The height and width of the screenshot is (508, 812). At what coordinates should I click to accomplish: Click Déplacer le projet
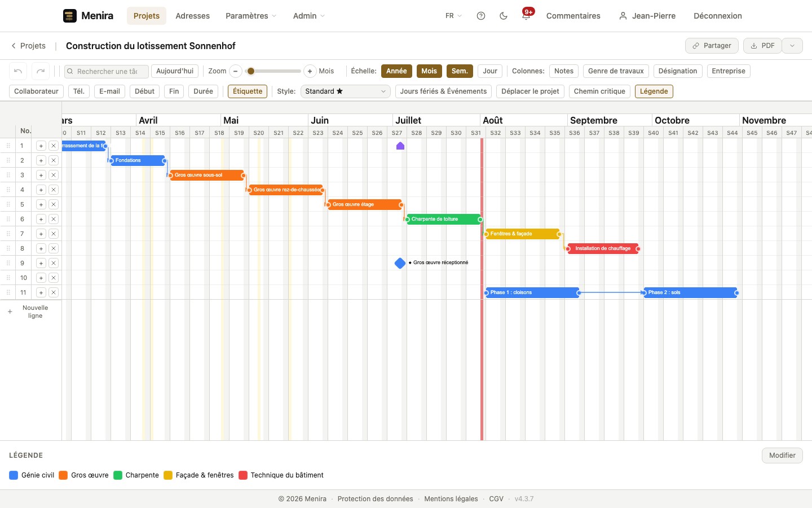click(x=530, y=91)
